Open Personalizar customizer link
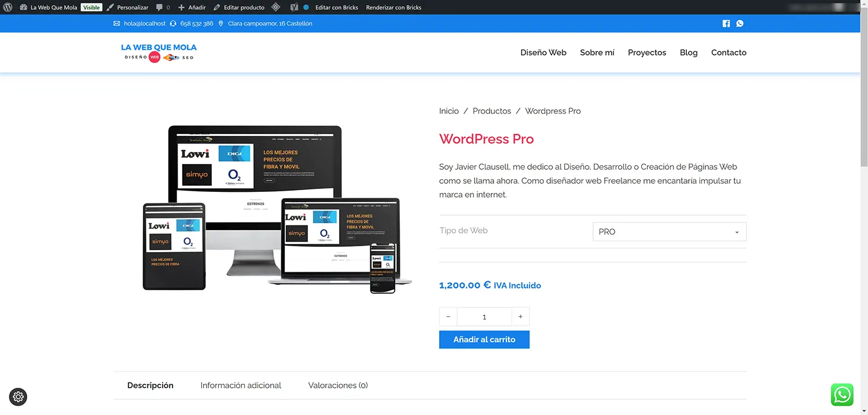The height and width of the screenshot is (415, 868). (127, 8)
